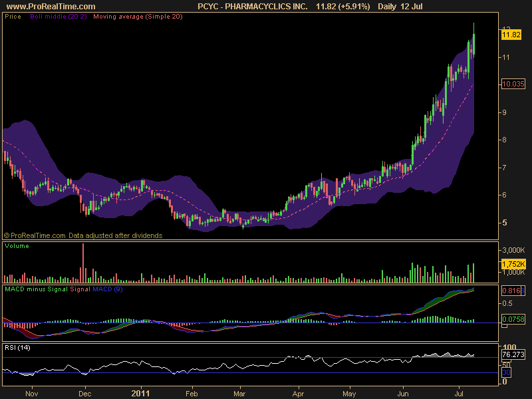Click the 11.82 (+5.91%) quote in header
The image size is (532, 399).
click(x=343, y=7)
